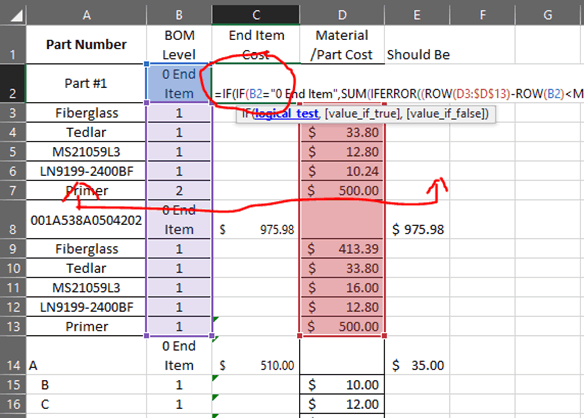Select row 16 header

point(13,404)
